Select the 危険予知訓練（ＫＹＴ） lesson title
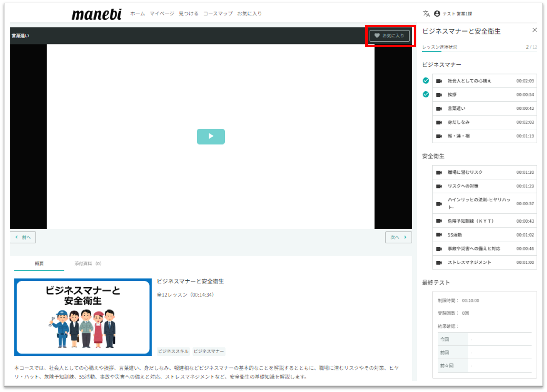Image resolution: width=547 pixels, height=392 pixels. (x=471, y=221)
